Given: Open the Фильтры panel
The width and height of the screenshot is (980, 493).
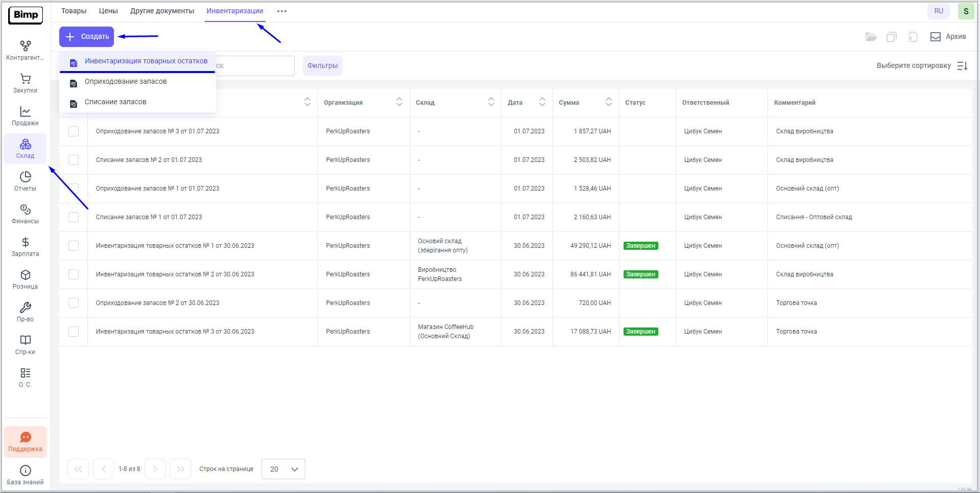Looking at the screenshot, I should [x=322, y=66].
